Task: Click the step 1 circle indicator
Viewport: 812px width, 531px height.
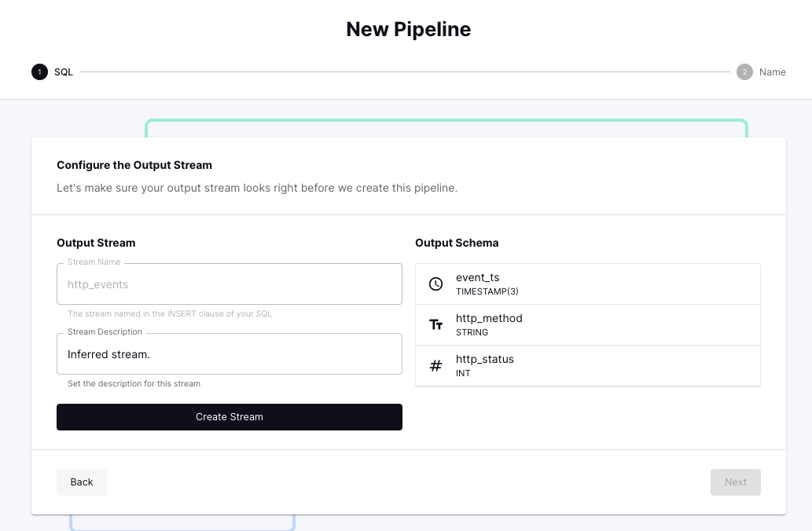Action: 39,72
